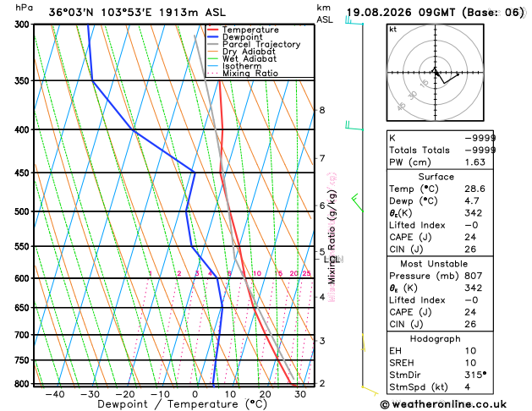Click the '30' temperature axis label

pos(300,394)
